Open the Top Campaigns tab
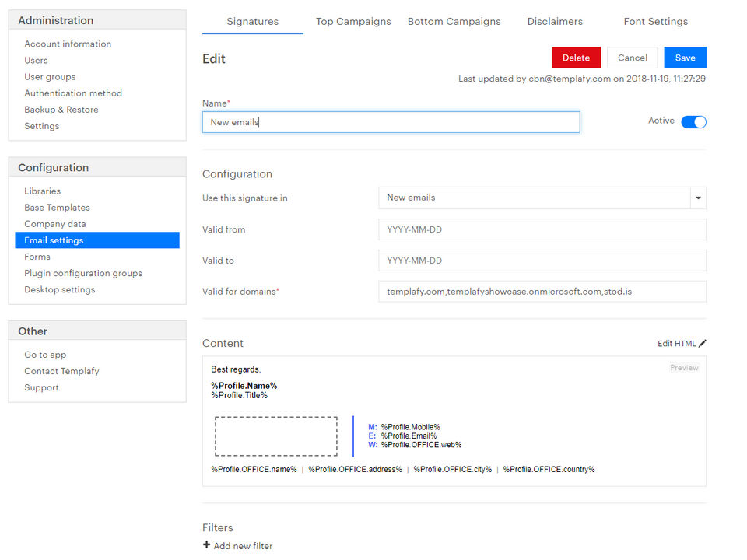This screenshot has height=560, width=747. tap(353, 22)
